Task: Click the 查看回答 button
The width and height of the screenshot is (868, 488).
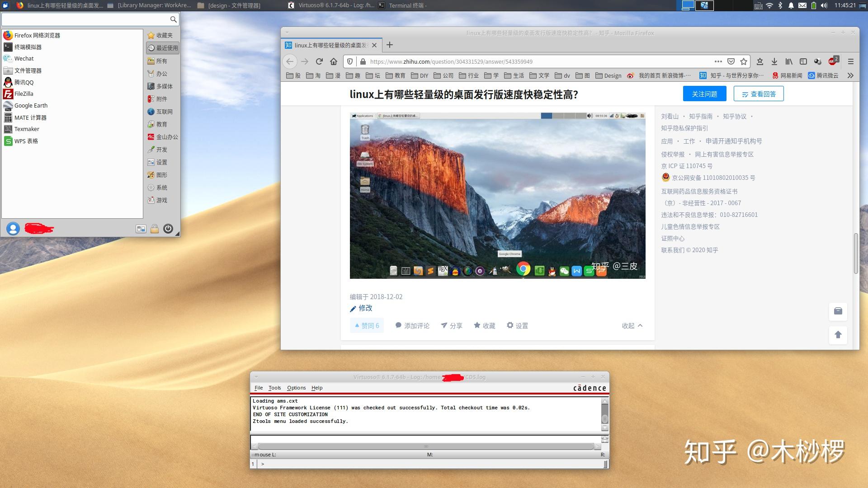Action: (759, 94)
